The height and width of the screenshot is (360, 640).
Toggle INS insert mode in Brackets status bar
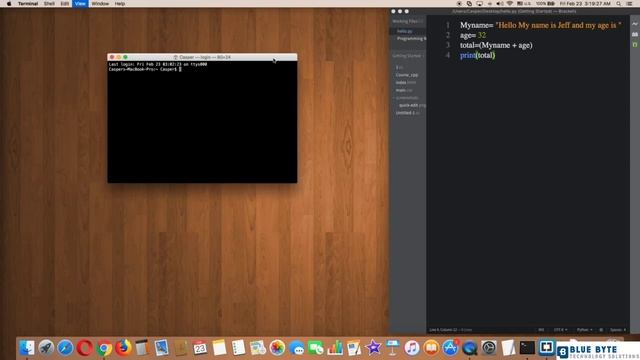tap(541, 330)
